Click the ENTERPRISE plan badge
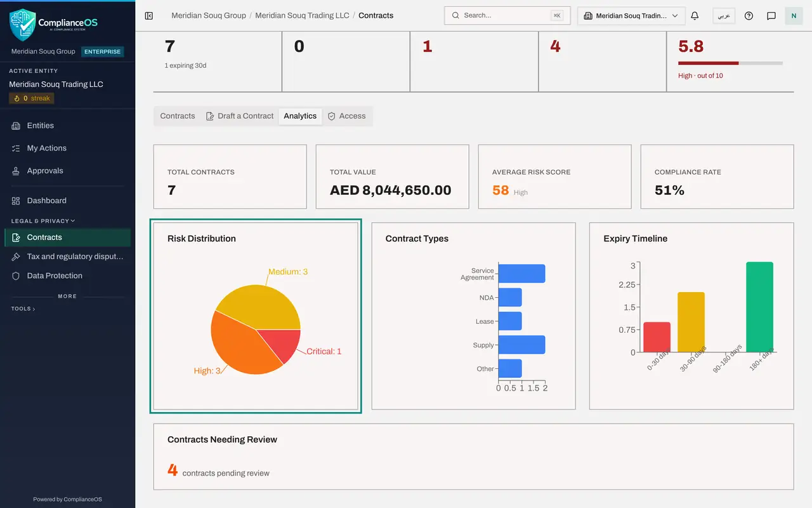 click(x=103, y=51)
